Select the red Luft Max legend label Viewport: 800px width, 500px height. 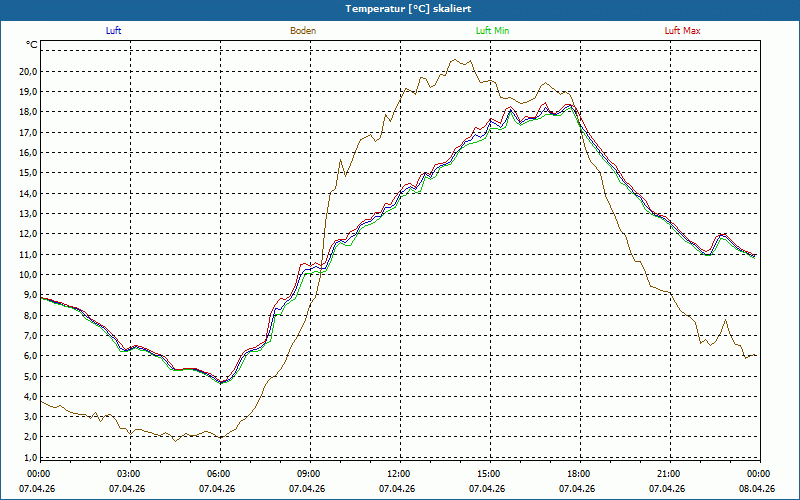point(682,31)
